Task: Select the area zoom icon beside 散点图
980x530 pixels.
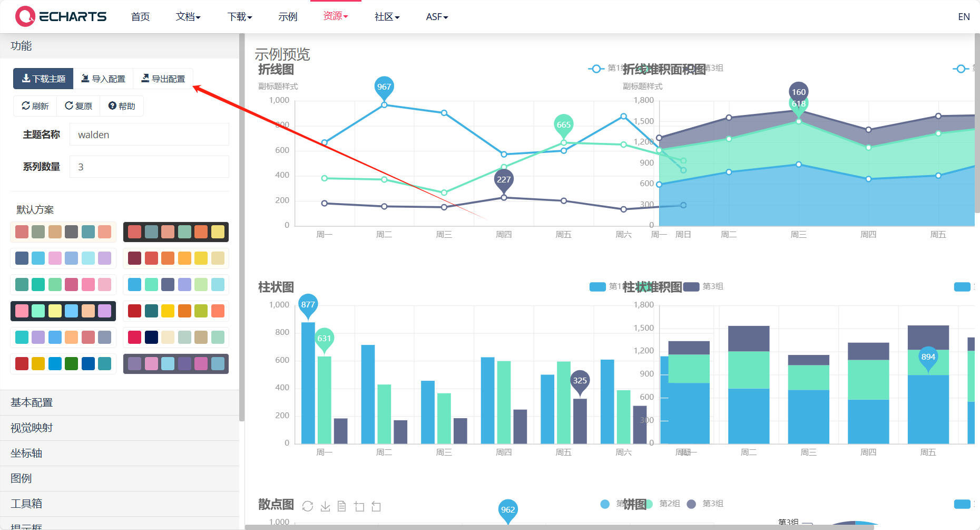Action: [359, 506]
